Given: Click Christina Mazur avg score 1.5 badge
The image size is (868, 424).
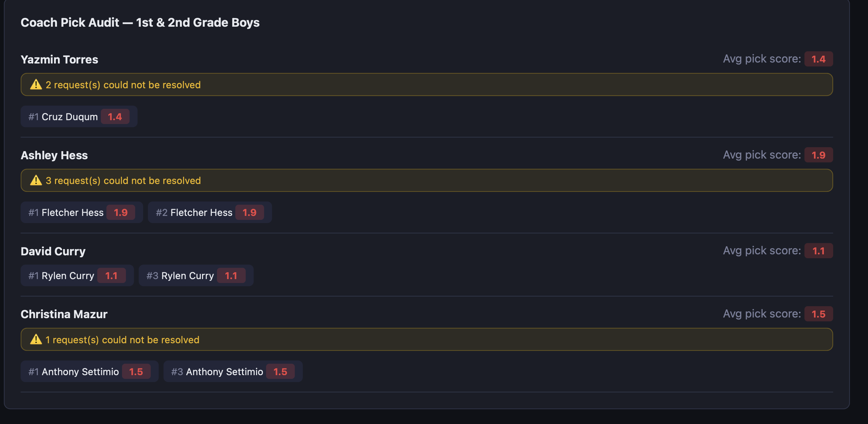Looking at the screenshot, I should [x=818, y=314].
